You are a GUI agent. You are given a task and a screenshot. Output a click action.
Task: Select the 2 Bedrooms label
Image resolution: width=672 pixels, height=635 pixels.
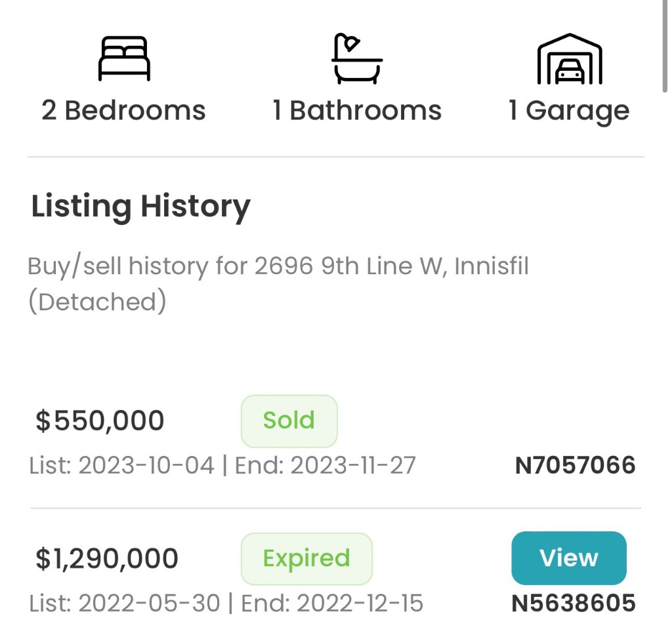point(123,110)
